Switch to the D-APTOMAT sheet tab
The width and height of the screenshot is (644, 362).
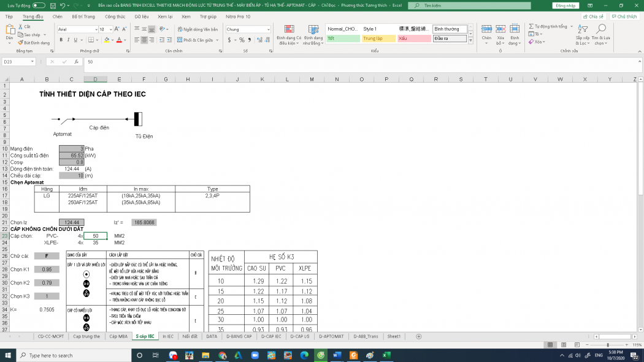331,336
